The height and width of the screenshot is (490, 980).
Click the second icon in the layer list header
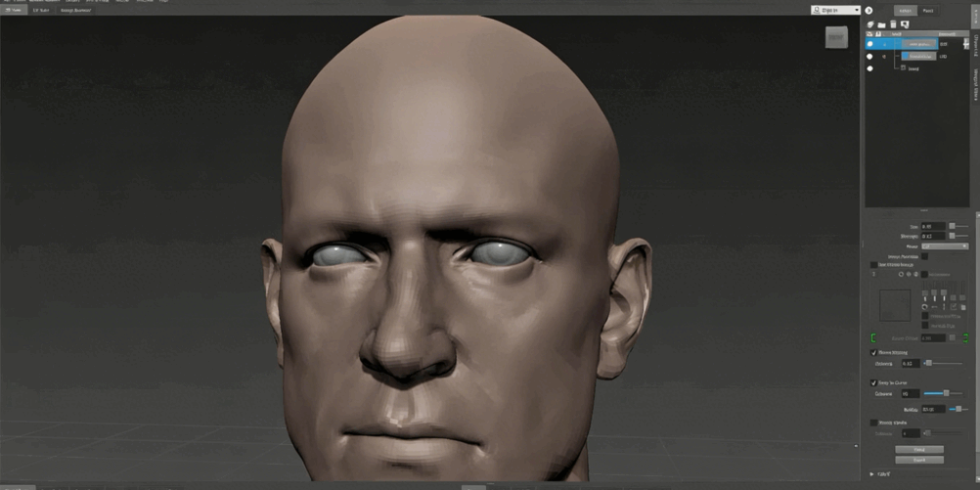click(878, 34)
